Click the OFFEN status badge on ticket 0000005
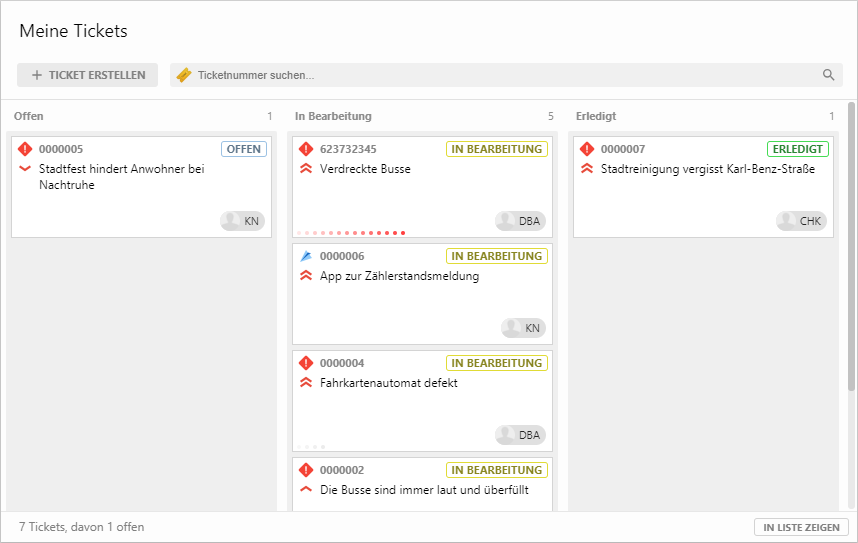This screenshot has width=858, height=543. pos(244,149)
